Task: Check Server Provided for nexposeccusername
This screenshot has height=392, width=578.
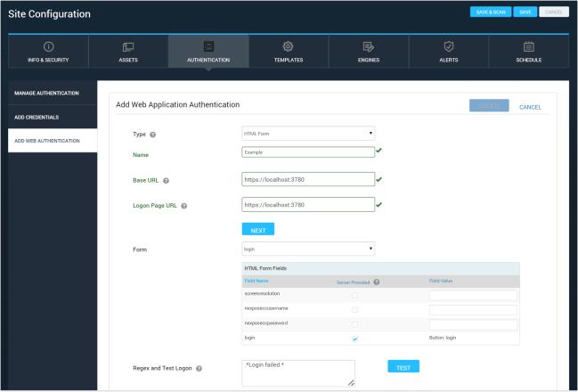Action: click(355, 310)
